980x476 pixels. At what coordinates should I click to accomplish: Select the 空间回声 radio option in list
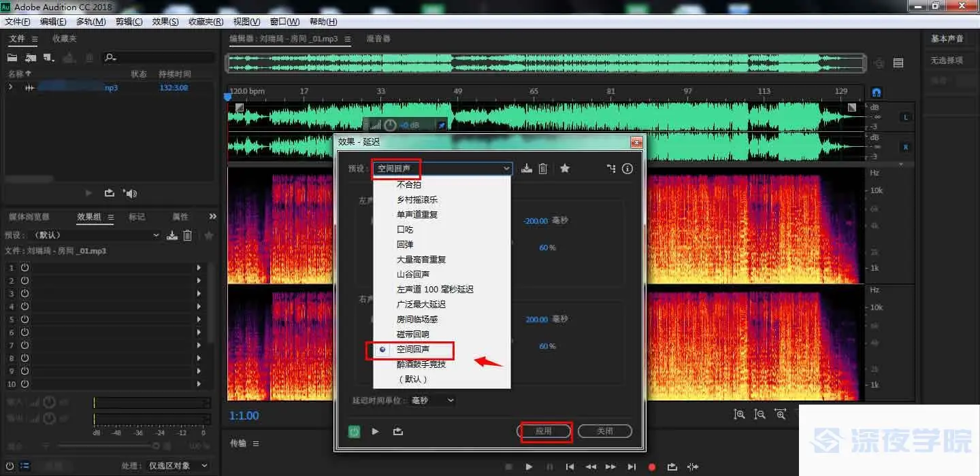click(382, 350)
